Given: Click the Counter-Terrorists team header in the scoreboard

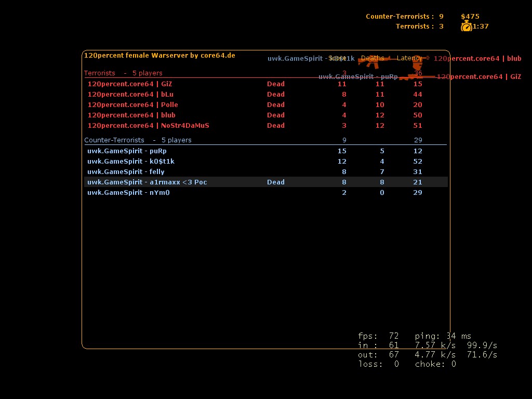Looking at the screenshot, I should point(114,140).
